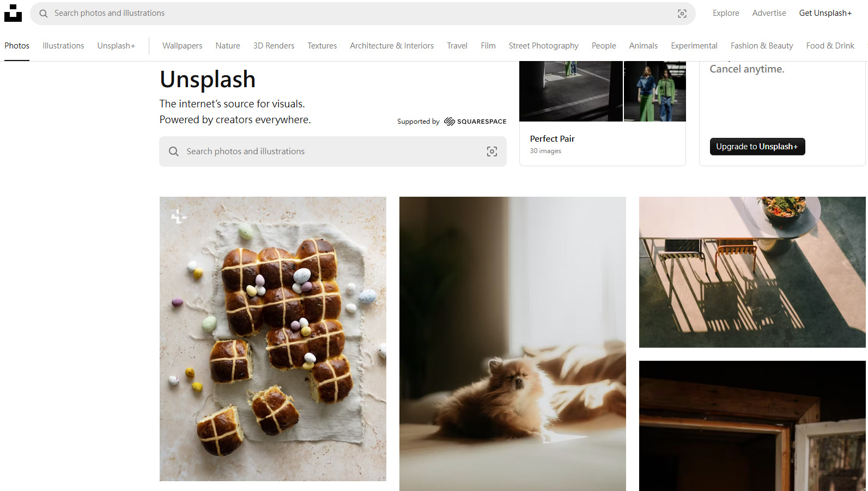Open the sunlit table and chairs photo
This screenshot has height=491, width=868.
click(x=752, y=272)
